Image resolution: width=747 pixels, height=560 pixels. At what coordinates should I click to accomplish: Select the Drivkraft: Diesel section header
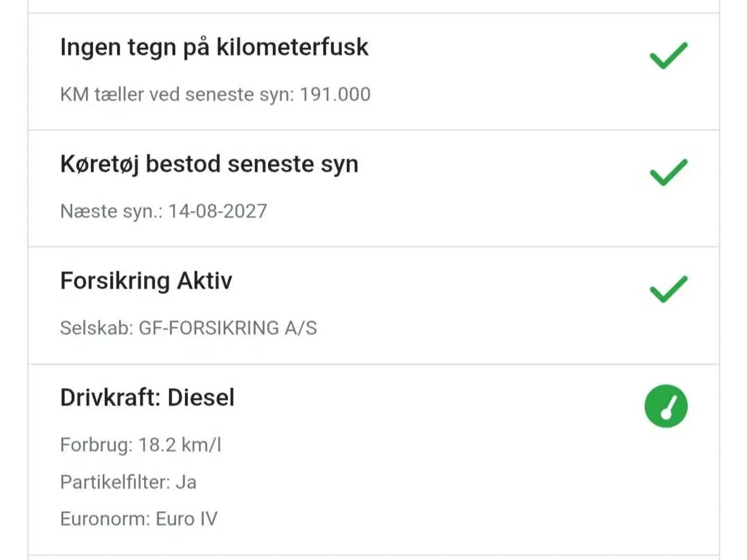(x=148, y=397)
